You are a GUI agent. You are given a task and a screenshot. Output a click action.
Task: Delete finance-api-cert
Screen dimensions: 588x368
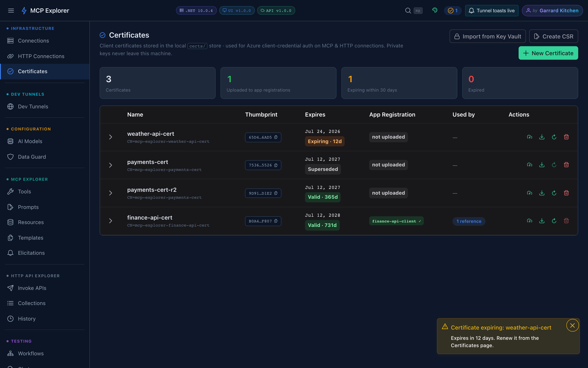point(566,221)
